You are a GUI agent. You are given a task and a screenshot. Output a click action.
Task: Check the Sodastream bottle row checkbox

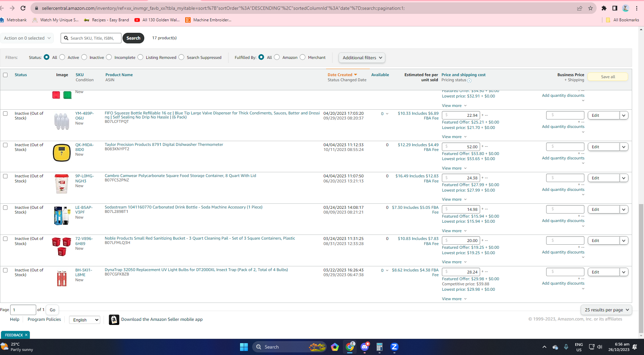[5, 207]
